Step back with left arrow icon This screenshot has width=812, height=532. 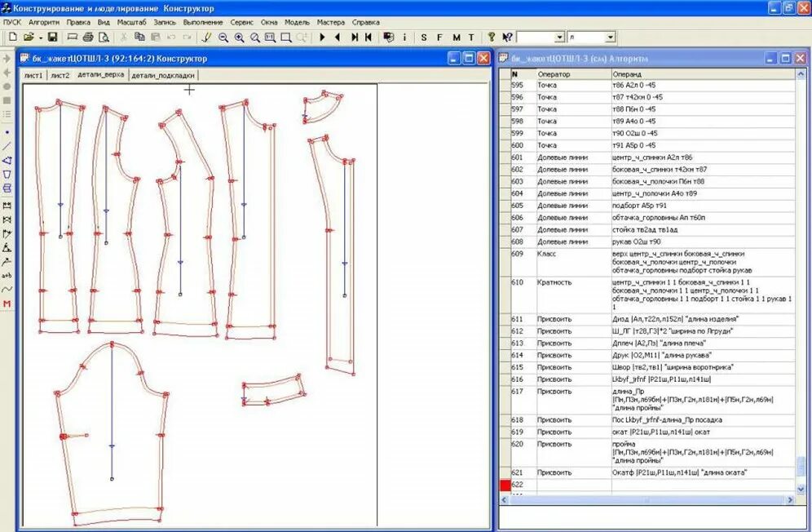tap(338, 38)
